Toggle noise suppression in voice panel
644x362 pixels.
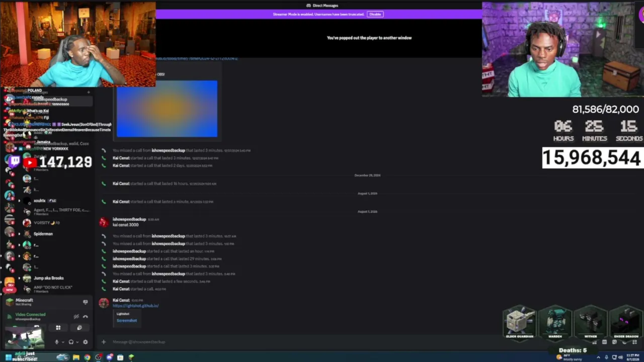[x=76, y=316]
